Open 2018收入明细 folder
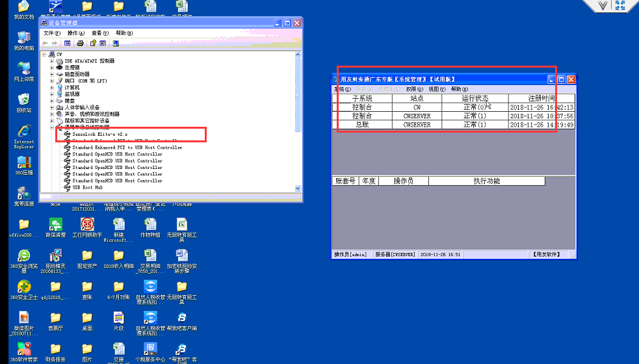 (118, 259)
